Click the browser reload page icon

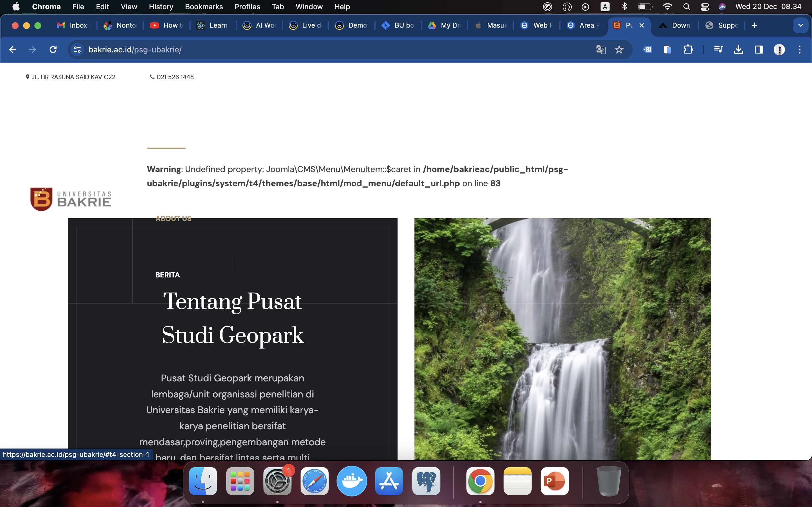point(53,50)
